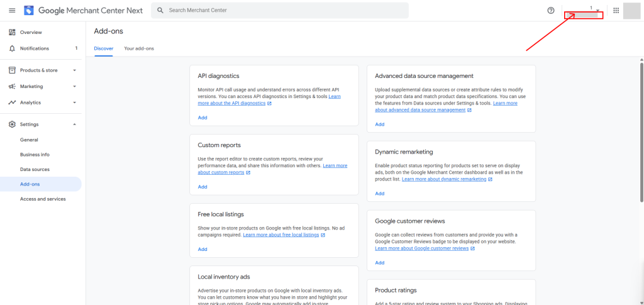Select the Discover tab
Viewport: 644px width, 305px height.
(x=104, y=48)
